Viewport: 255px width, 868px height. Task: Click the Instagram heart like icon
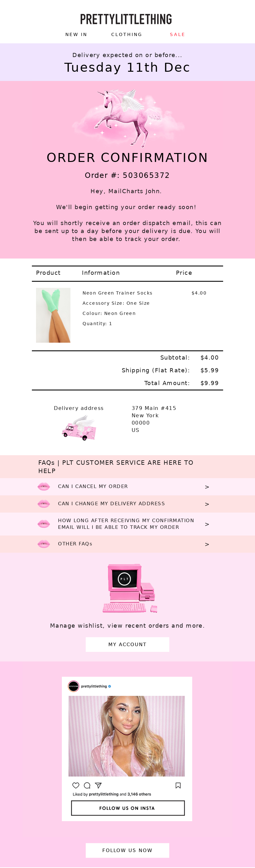point(76,785)
